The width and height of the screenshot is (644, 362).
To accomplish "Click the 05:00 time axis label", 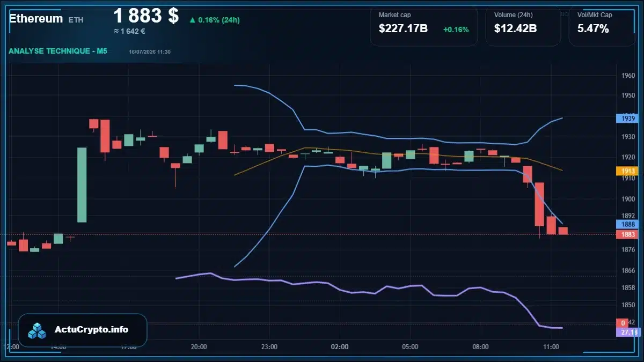I will click(x=411, y=347).
